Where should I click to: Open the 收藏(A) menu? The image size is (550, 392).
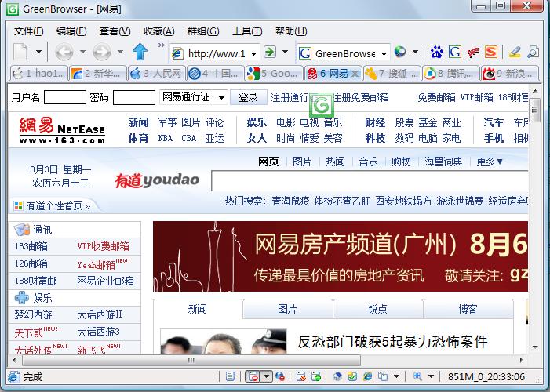[x=159, y=31]
